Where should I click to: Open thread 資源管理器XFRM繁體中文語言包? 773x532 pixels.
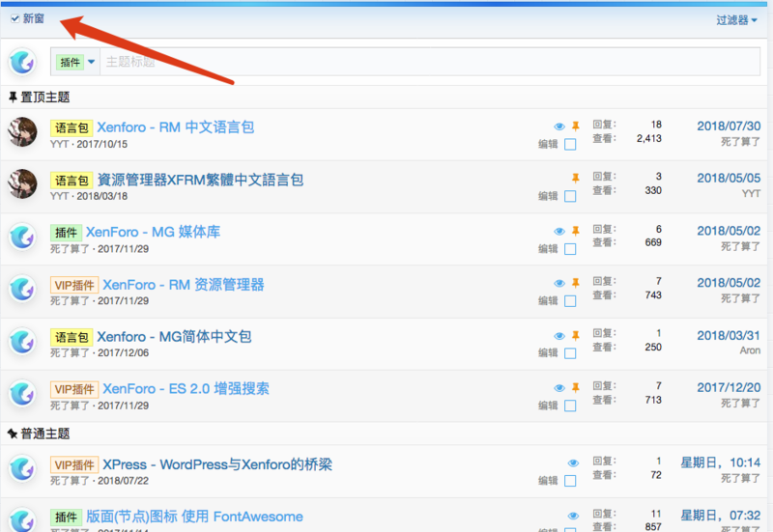200,180
